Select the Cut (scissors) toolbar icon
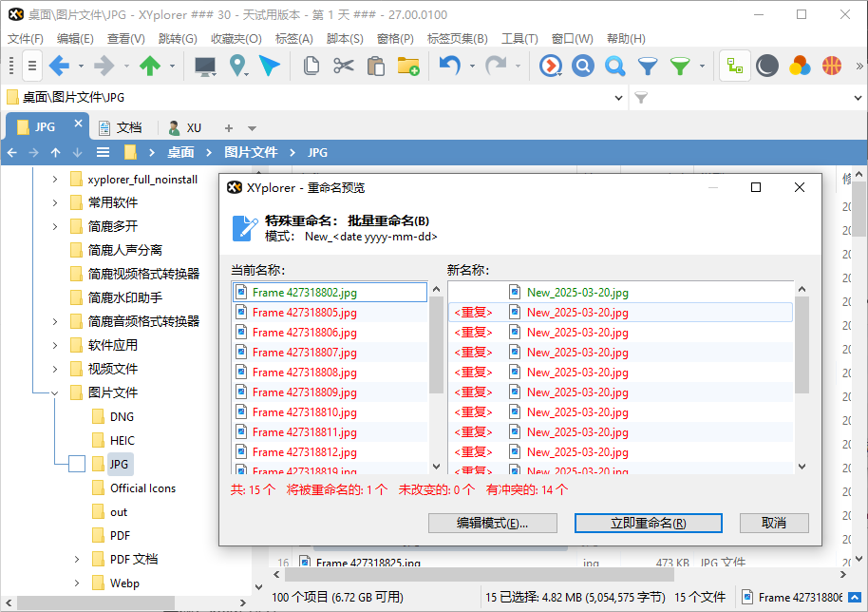 tap(344, 65)
